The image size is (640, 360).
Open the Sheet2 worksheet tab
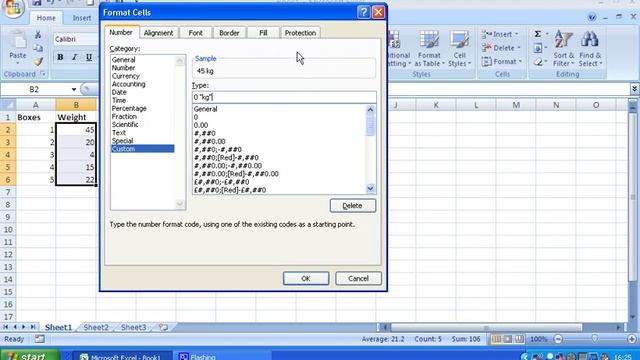click(x=96, y=327)
